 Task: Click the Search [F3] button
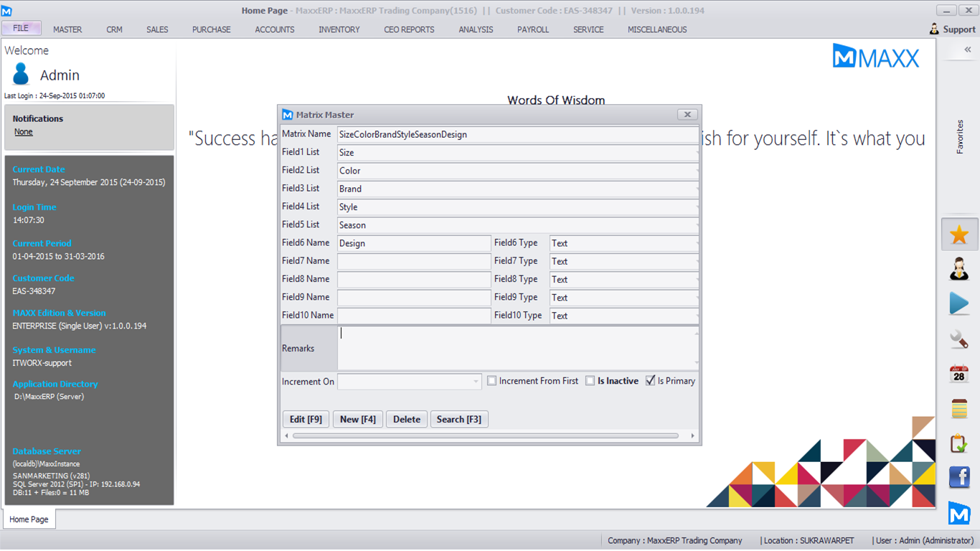pos(459,419)
